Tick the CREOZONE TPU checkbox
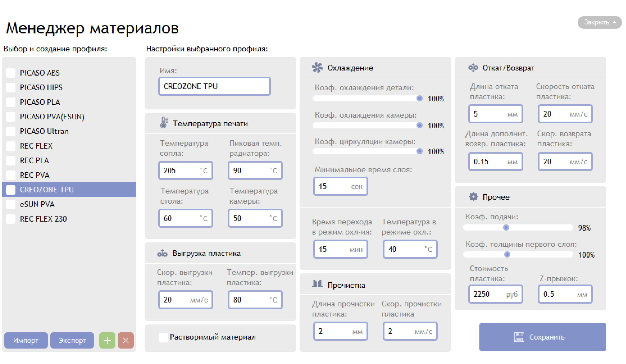626x364 pixels. coord(11,190)
